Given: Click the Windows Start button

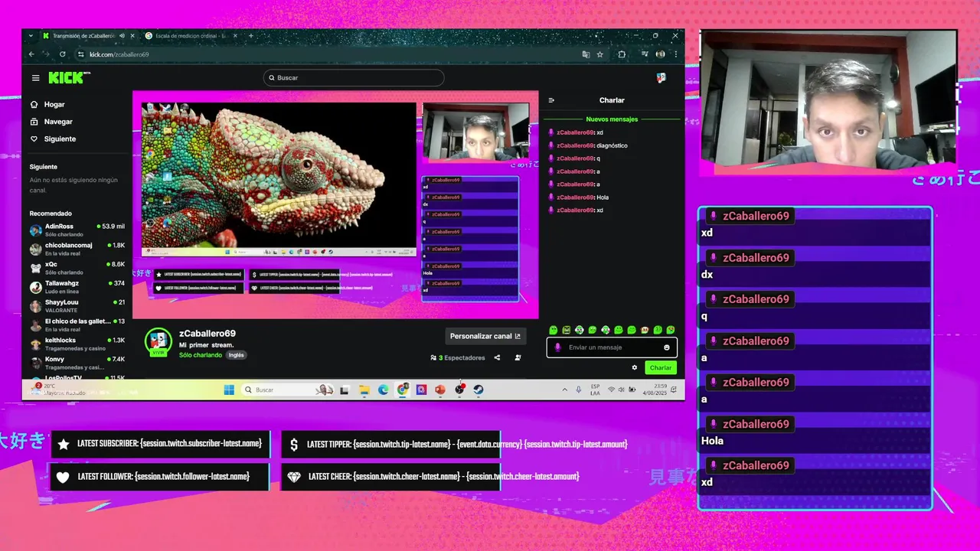Looking at the screenshot, I should [x=228, y=390].
